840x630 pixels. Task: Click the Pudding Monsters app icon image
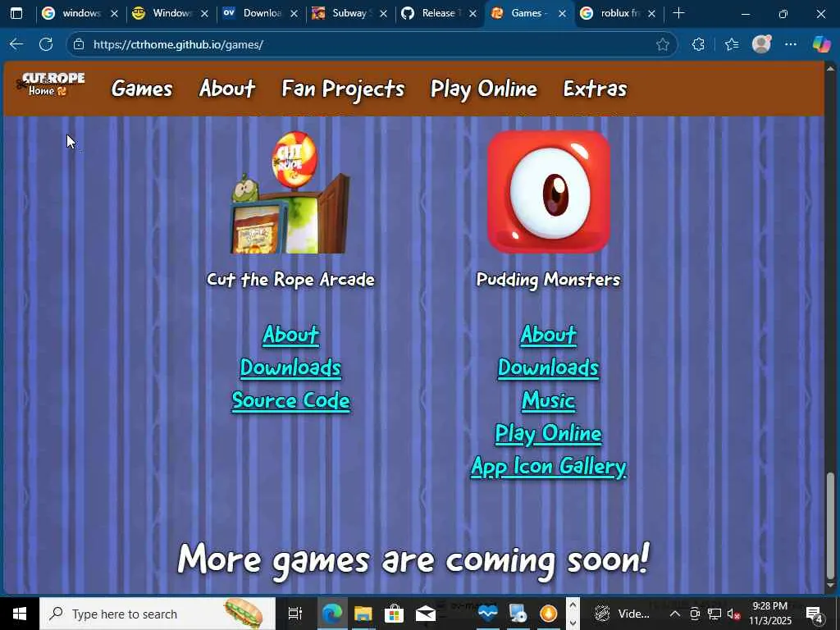(549, 192)
